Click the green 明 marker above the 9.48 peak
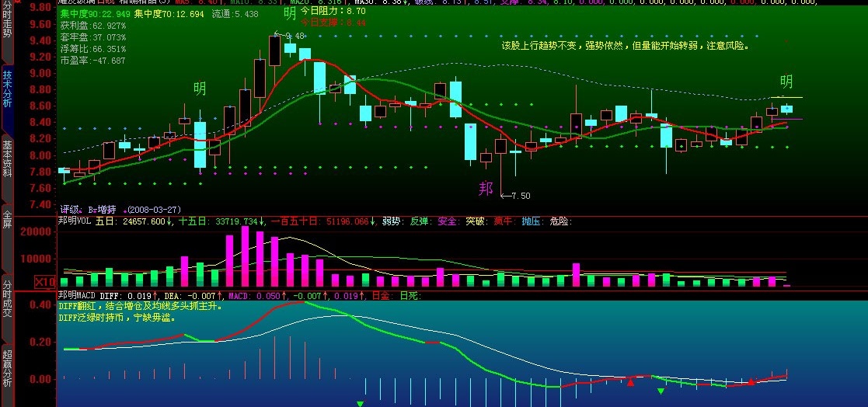Screen dimensions: 868x407 (290, 12)
